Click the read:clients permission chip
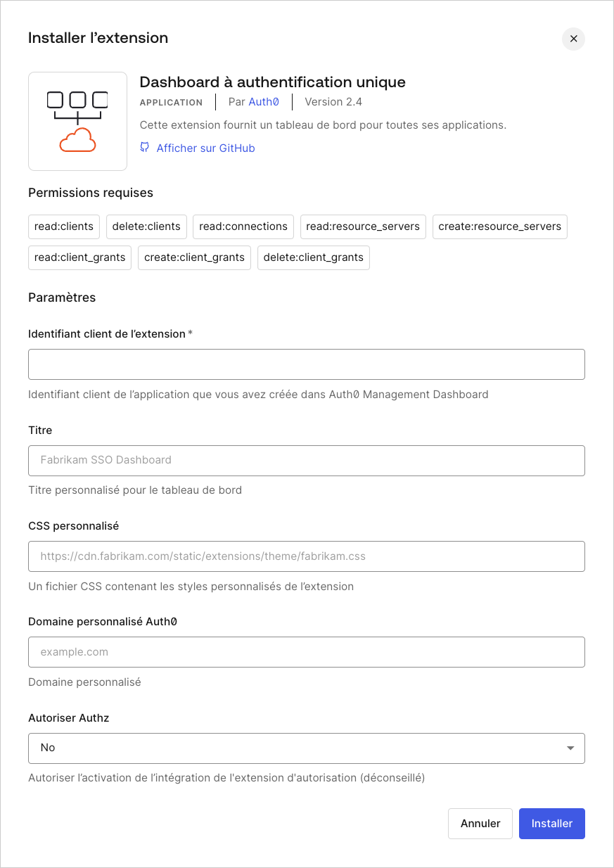Viewport: 614px width, 868px height. pyautogui.click(x=63, y=226)
